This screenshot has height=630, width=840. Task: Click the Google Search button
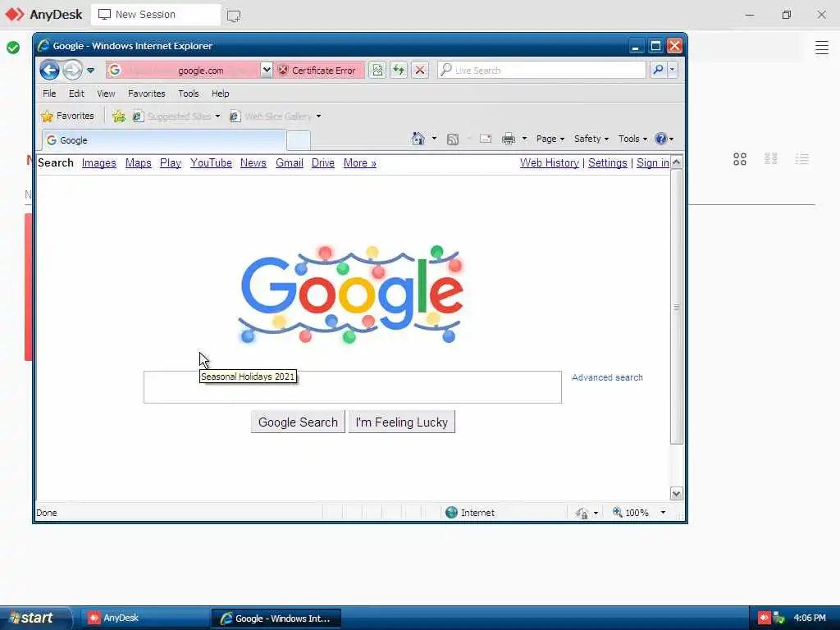coord(298,422)
